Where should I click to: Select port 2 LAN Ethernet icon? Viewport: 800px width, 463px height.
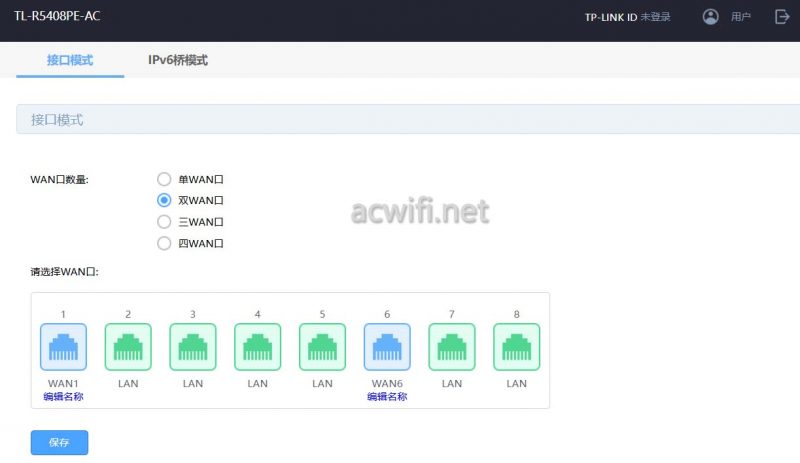pos(128,347)
